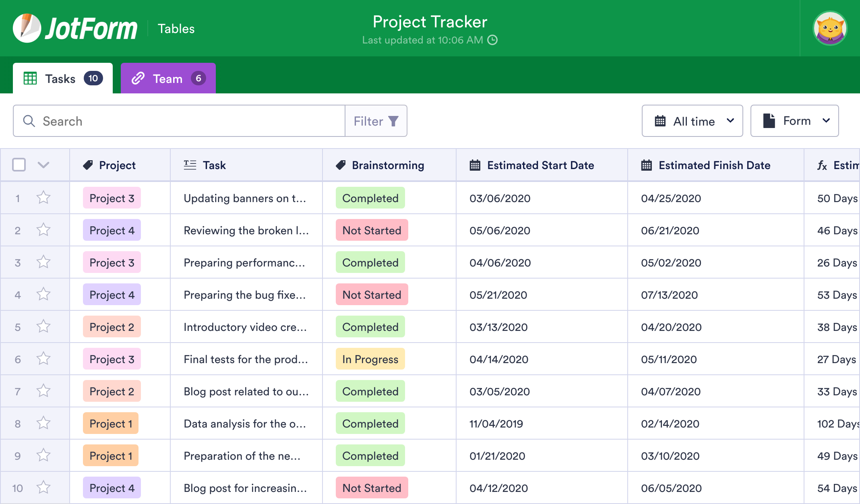860x504 pixels.
Task: Click the Not Started tag in row 2
Action: [x=371, y=230]
